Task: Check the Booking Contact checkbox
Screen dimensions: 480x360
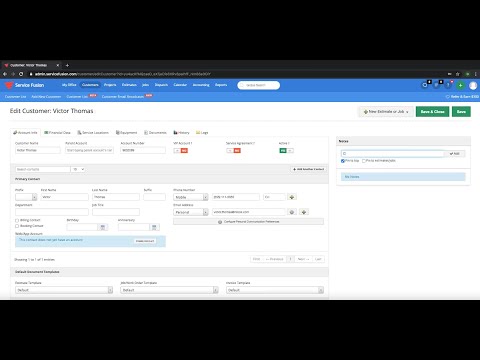Action: coord(17,226)
